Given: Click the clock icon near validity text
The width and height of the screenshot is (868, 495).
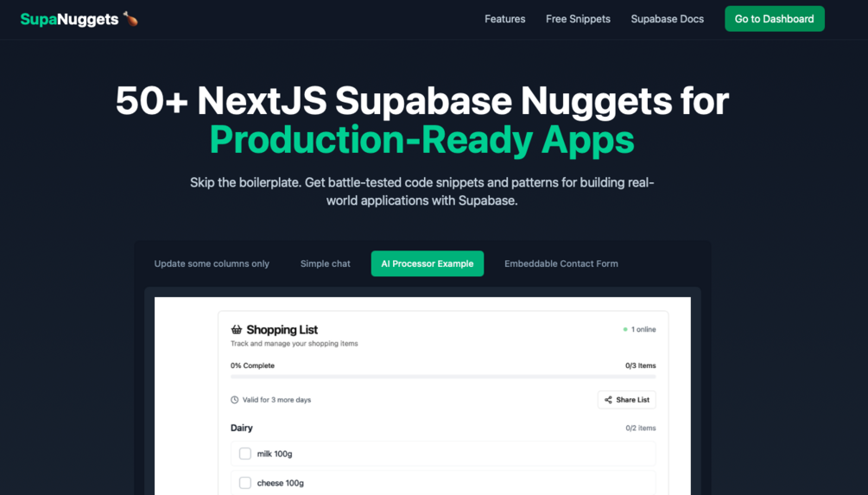Looking at the screenshot, I should (235, 400).
